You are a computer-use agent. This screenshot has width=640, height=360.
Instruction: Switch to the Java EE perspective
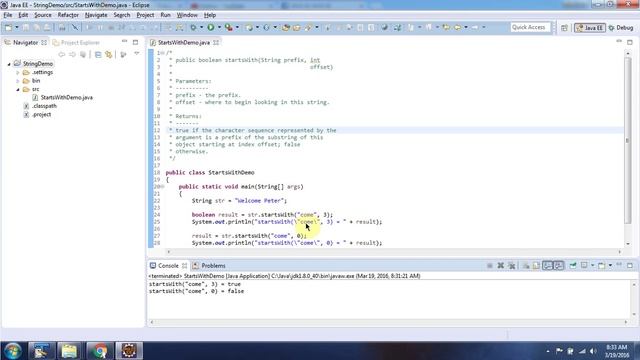pyautogui.click(x=590, y=28)
